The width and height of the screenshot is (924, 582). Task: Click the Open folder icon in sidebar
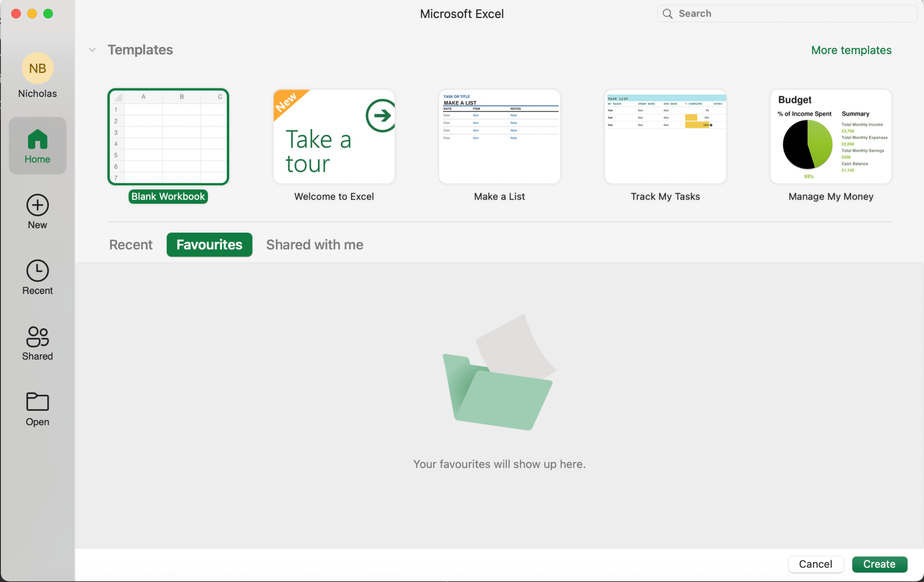[37, 402]
